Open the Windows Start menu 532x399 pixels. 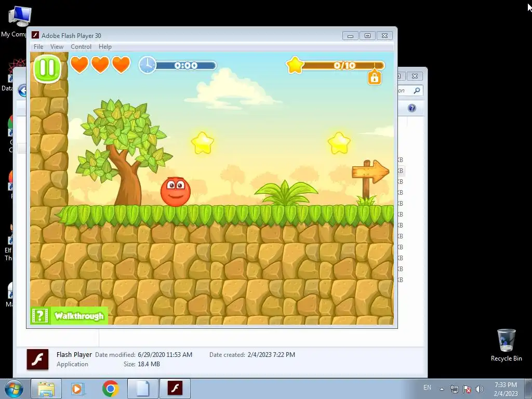[x=14, y=389]
